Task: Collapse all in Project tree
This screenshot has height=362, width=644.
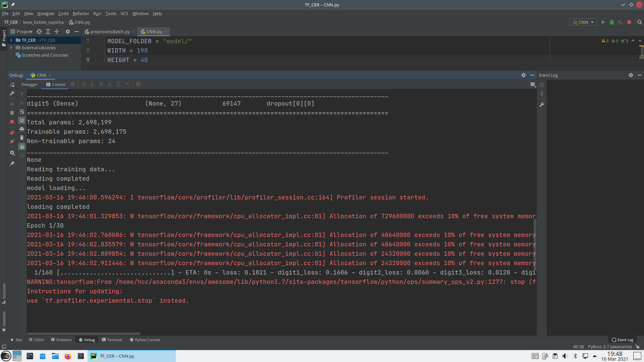Action: coord(57,32)
